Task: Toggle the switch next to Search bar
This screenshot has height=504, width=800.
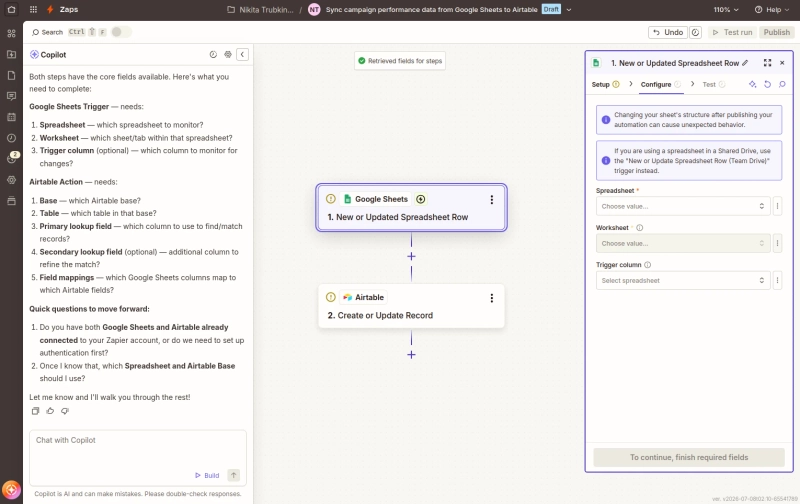Action: point(121,32)
